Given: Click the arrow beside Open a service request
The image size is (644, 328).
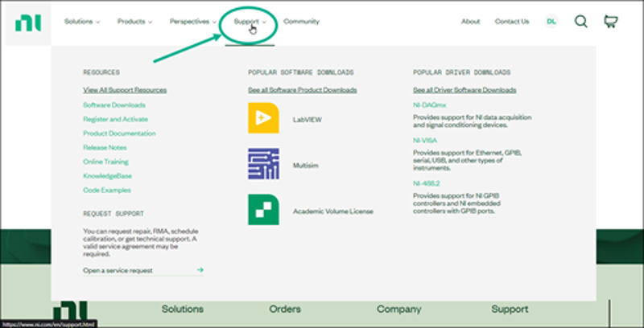Looking at the screenshot, I should coord(200,270).
